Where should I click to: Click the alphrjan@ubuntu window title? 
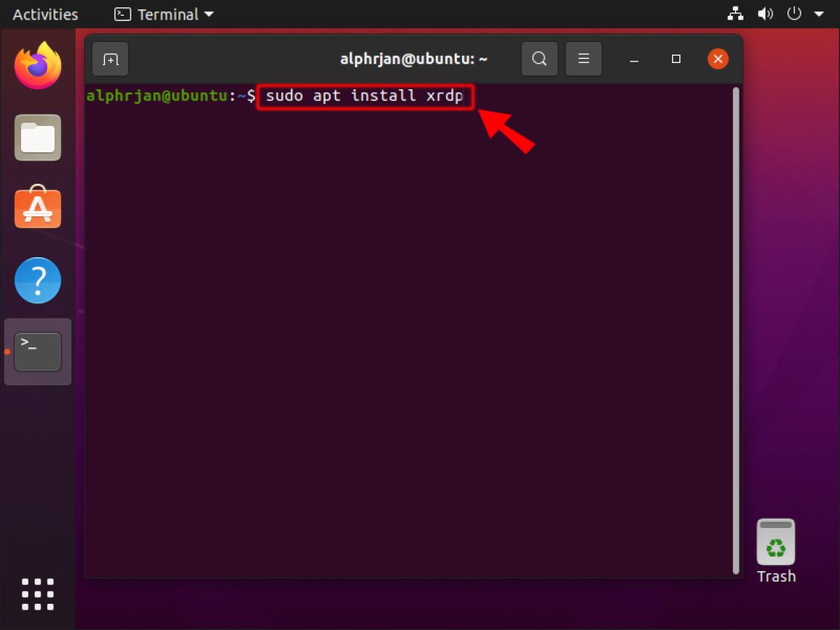(413, 58)
